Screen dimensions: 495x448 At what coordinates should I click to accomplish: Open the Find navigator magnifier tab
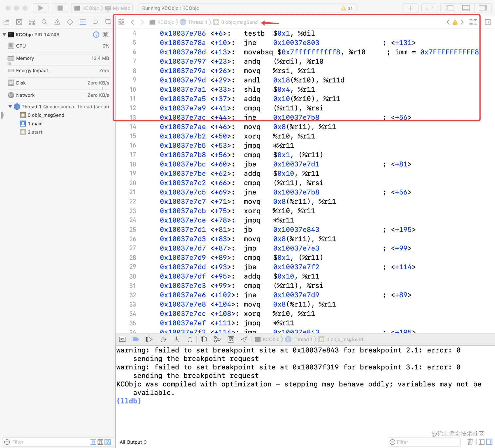[45, 22]
